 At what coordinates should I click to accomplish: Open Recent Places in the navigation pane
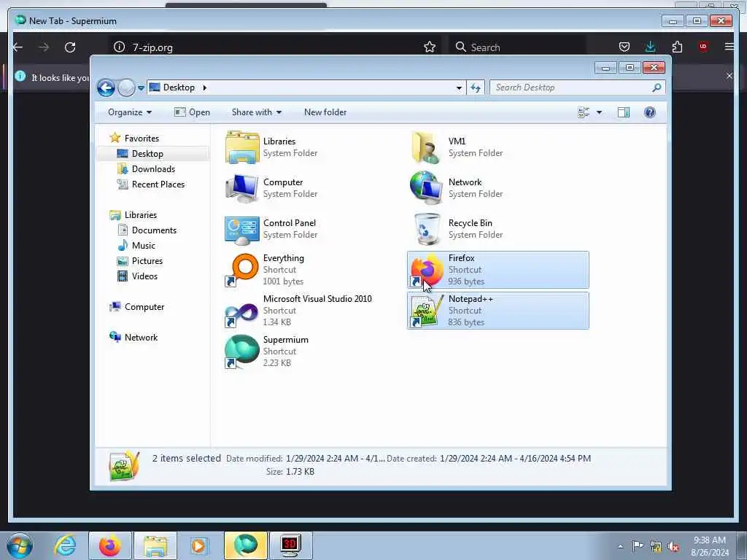158,184
